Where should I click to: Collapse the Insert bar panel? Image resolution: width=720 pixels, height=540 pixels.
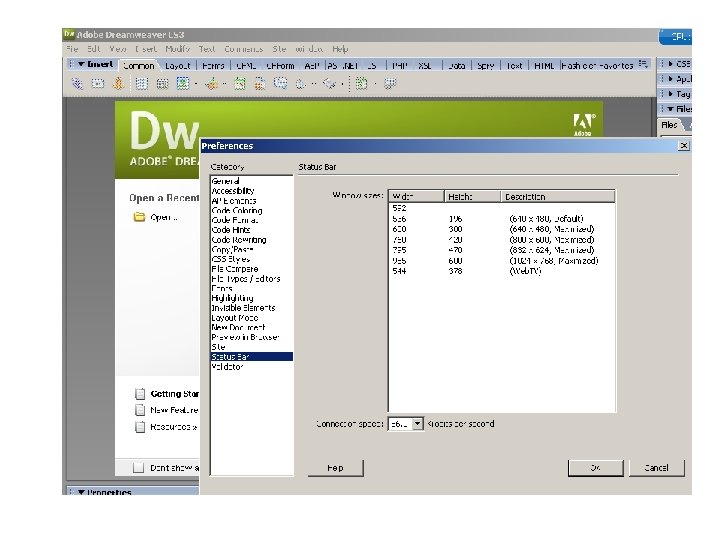point(81,64)
